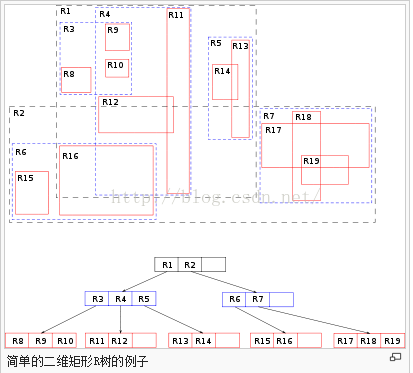Select the R12 leaf cell in the tree

coord(121,341)
